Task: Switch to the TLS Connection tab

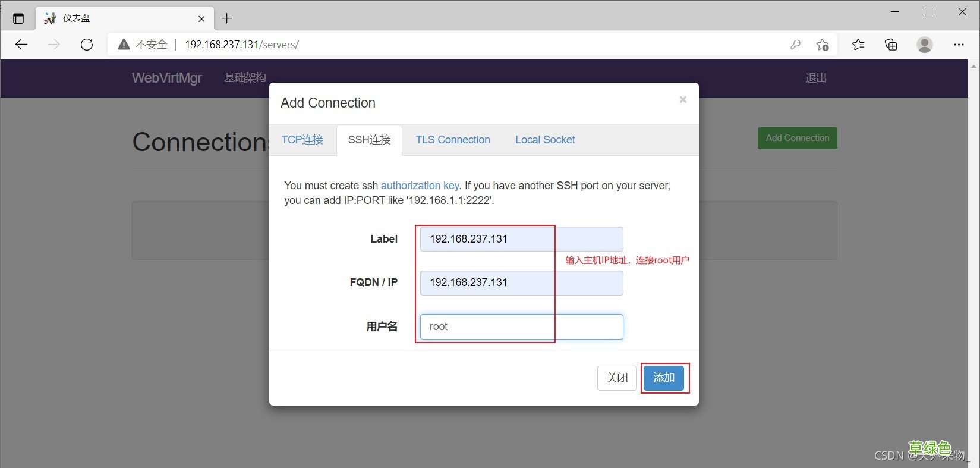Action: pyautogui.click(x=453, y=140)
